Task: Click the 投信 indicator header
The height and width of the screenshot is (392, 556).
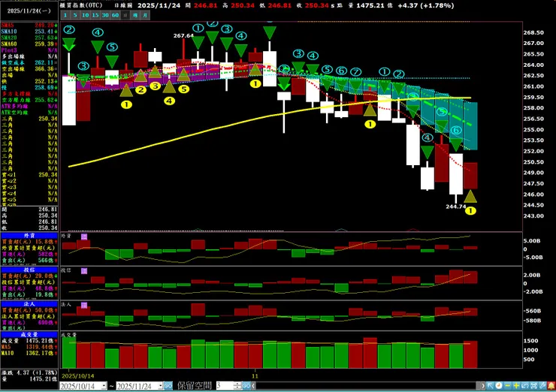Action: click(x=29, y=270)
